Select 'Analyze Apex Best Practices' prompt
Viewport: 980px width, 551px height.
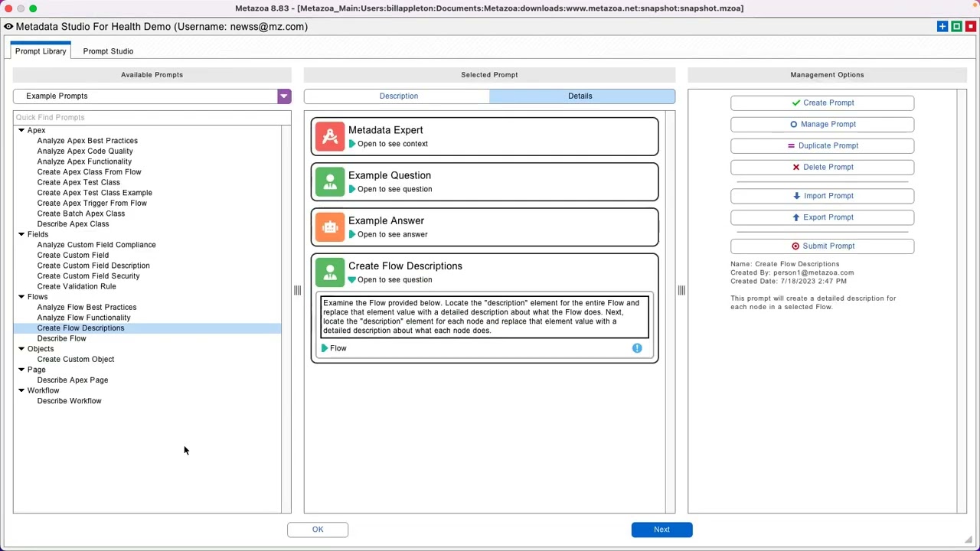(87, 141)
